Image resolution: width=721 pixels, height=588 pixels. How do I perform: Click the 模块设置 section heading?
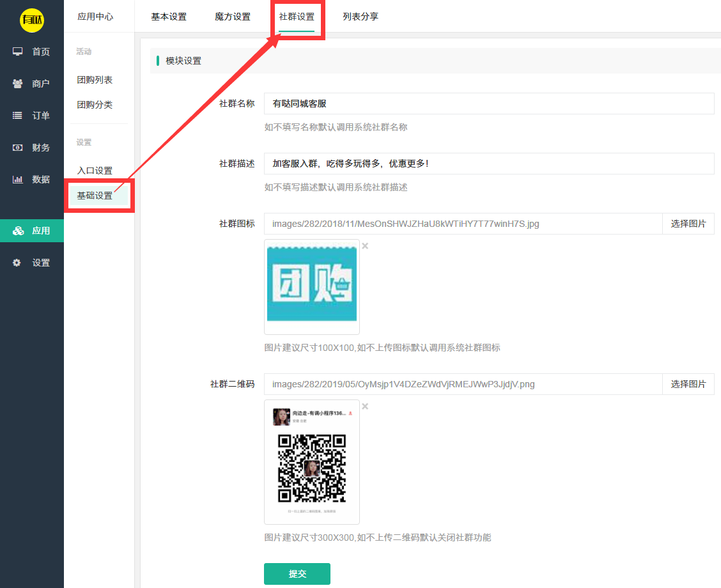pos(183,61)
